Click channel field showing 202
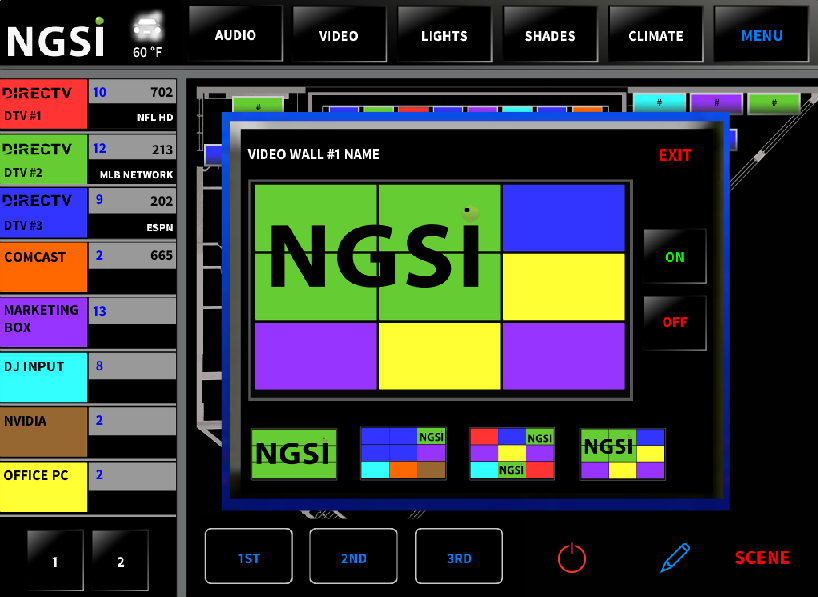This screenshot has height=597, width=818. pos(132,201)
